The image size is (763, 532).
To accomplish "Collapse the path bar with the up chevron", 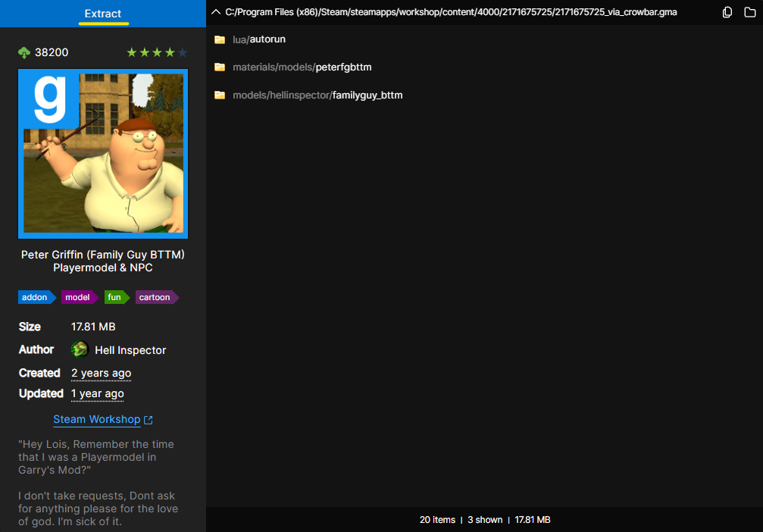I will click(x=216, y=12).
